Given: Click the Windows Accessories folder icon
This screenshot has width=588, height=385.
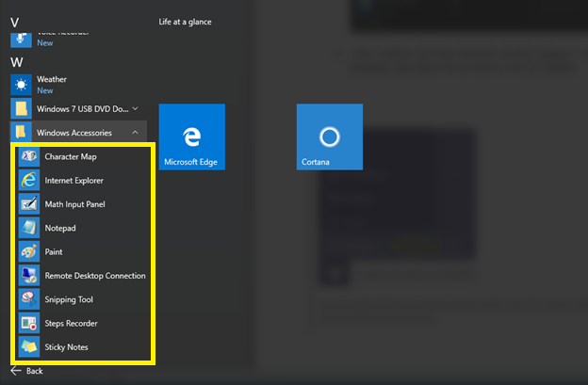Looking at the screenshot, I should pyautogui.click(x=21, y=132).
